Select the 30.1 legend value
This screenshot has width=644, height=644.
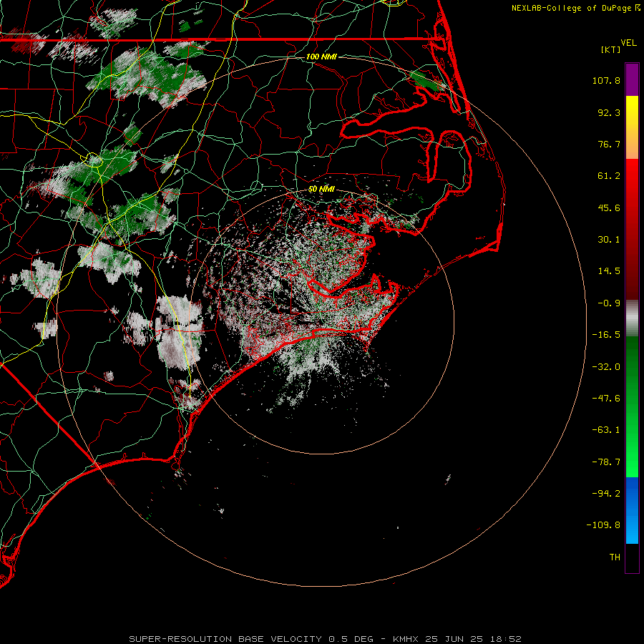(x=609, y=240)
